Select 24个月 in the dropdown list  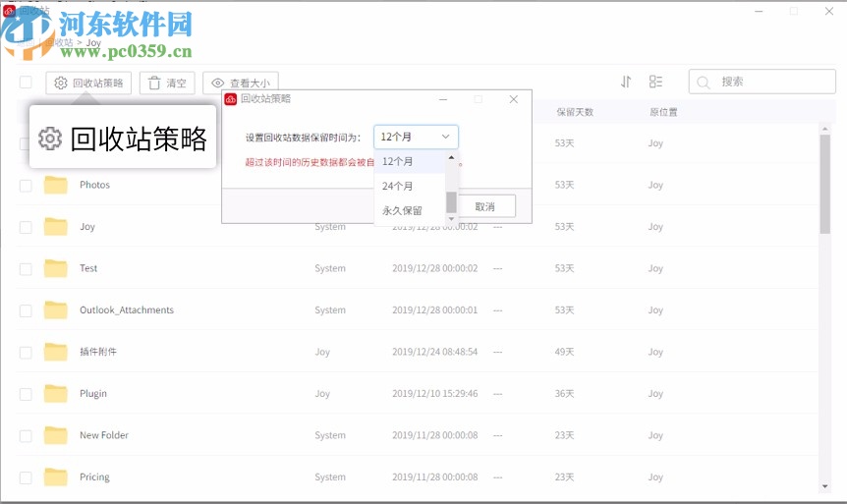coord(410,186)
